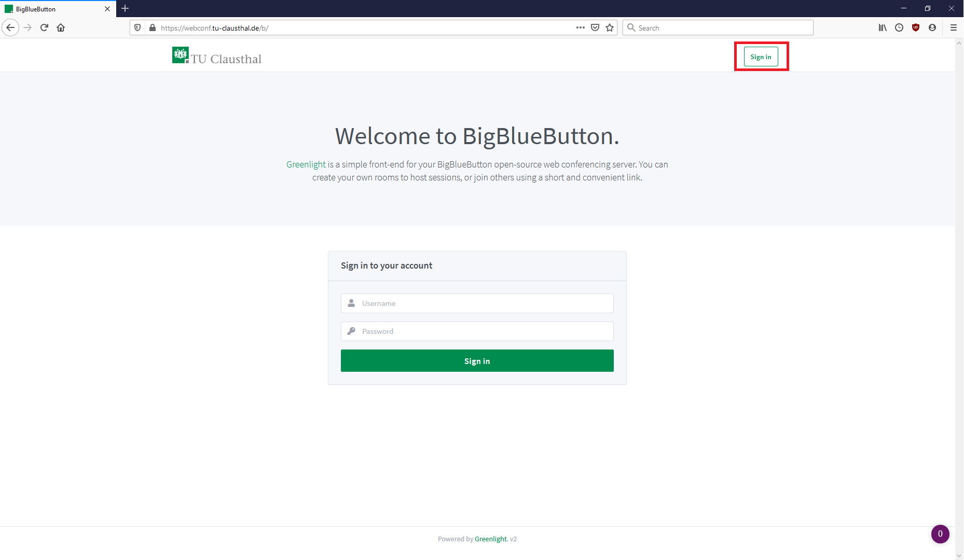
Task: Open the Library panel
Action: click(883, 27)
